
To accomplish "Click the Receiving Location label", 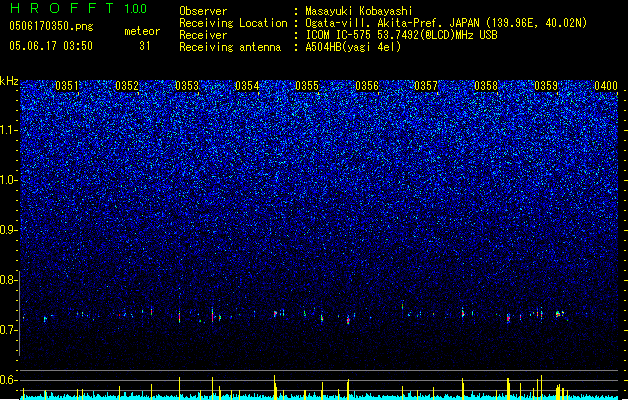I will 233,23.
